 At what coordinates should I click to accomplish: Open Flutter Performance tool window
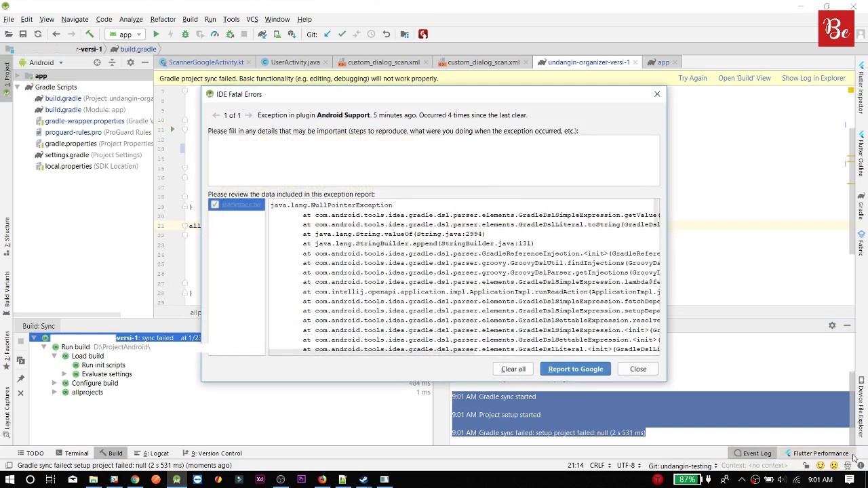tap(817, 453)
